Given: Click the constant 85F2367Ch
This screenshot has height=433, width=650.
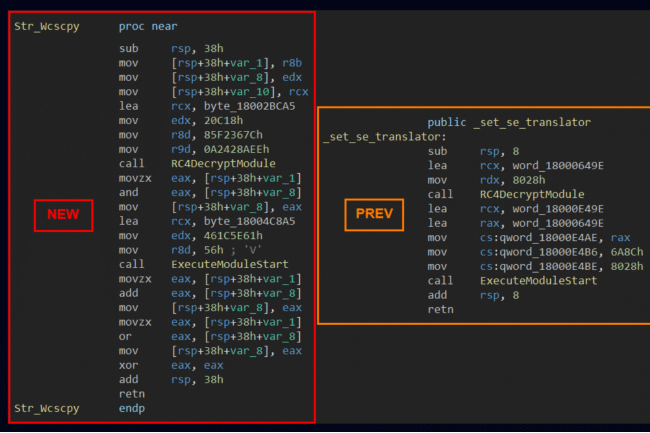Looking at the screenshot, I should [233, 135].
